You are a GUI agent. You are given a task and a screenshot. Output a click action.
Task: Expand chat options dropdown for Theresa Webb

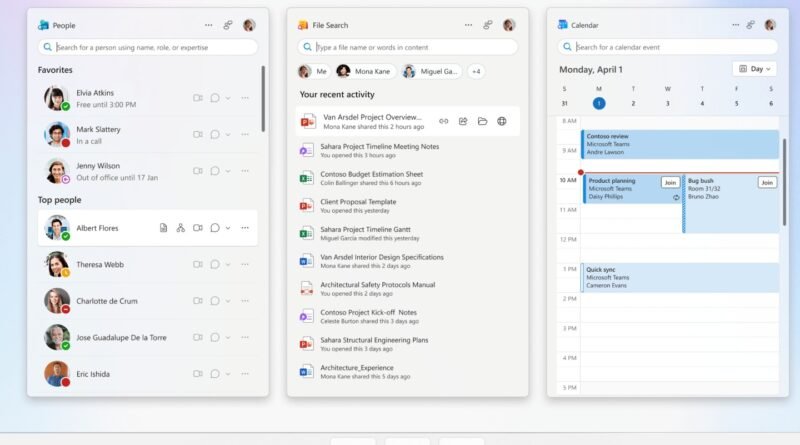228,264
